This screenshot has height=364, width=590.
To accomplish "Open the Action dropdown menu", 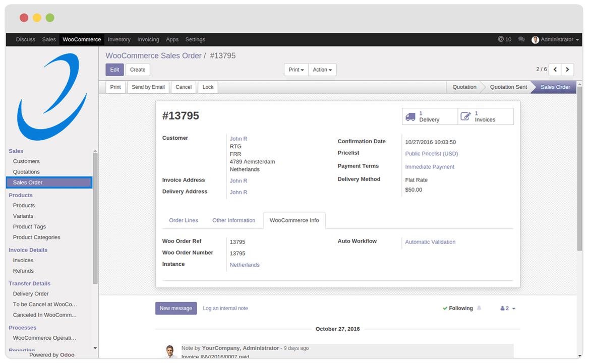I will [322, 70].
